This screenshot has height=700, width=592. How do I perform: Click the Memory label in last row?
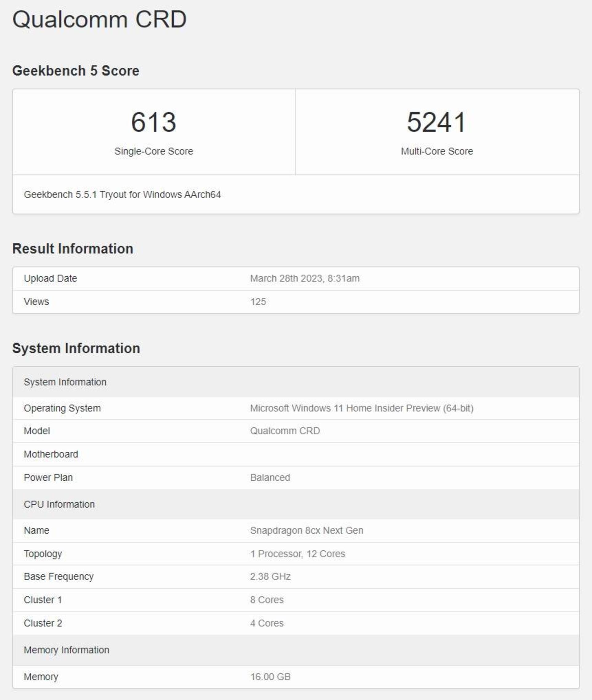tap(41, 677)
